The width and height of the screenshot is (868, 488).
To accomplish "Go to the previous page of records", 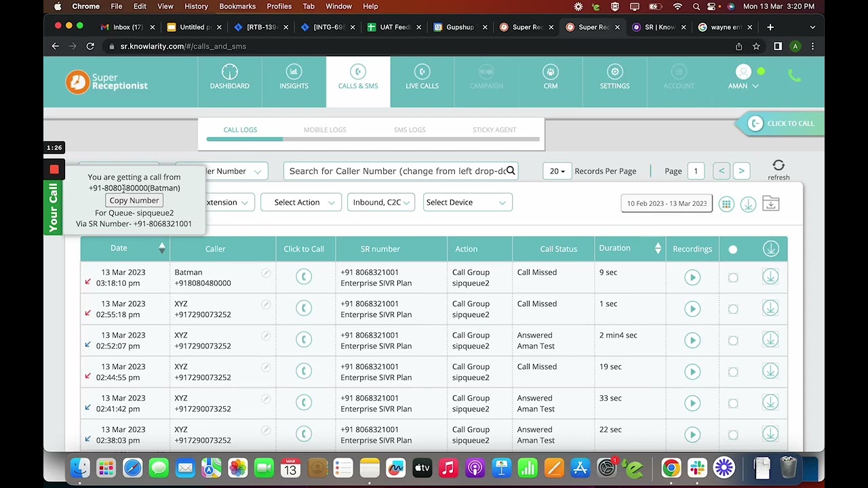I will tap(722, 171).
